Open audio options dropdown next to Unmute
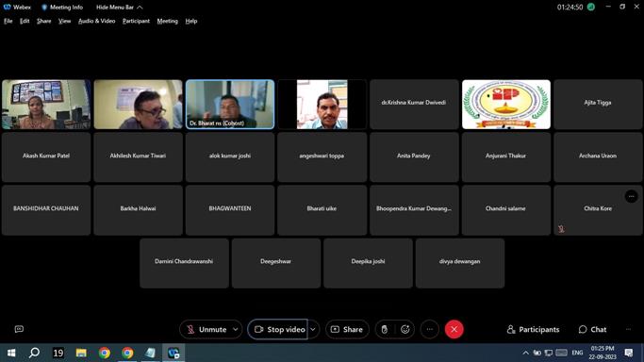Image resolution: width=644 pixels, height=362 pixels. pyautogui.click(x=236, y=329)
